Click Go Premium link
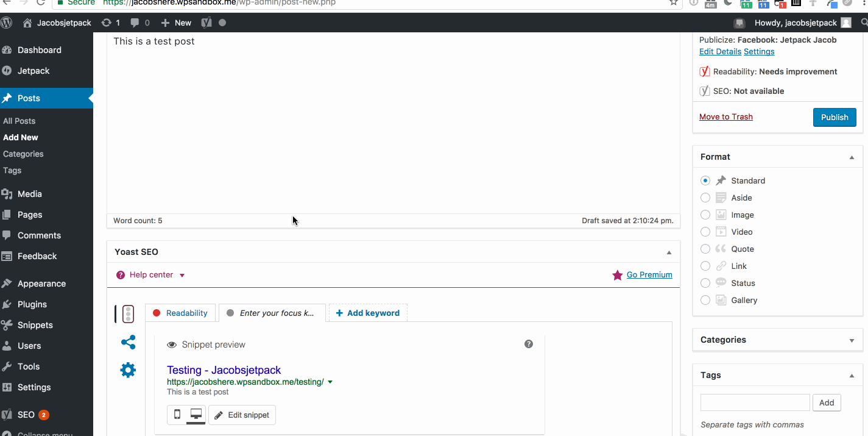The height and width of the screenshot is (436, 868). point(649,275)
